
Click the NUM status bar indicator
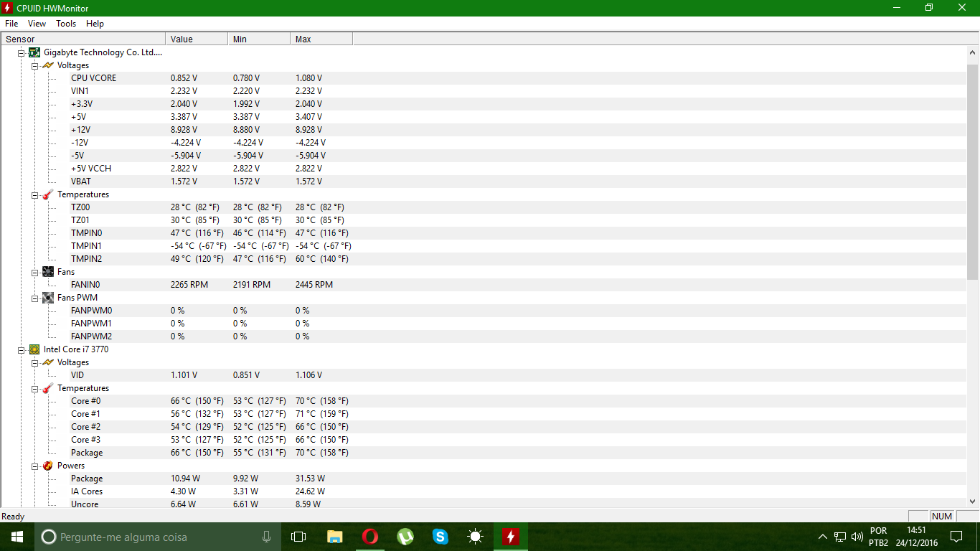[942, 516]
